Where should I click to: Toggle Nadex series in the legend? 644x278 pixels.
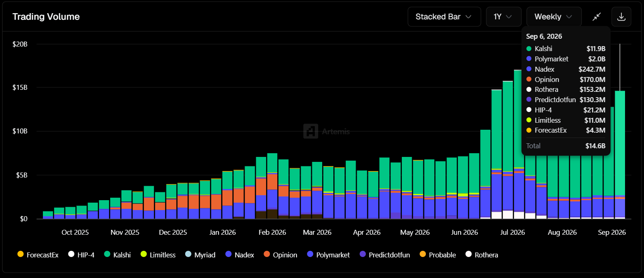[x=240, y=255]
